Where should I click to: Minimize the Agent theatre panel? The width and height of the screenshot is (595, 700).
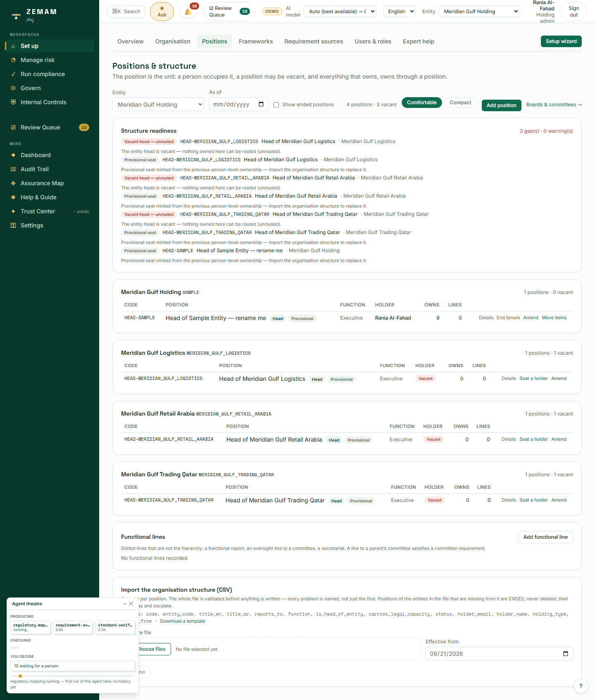(125, 604)
